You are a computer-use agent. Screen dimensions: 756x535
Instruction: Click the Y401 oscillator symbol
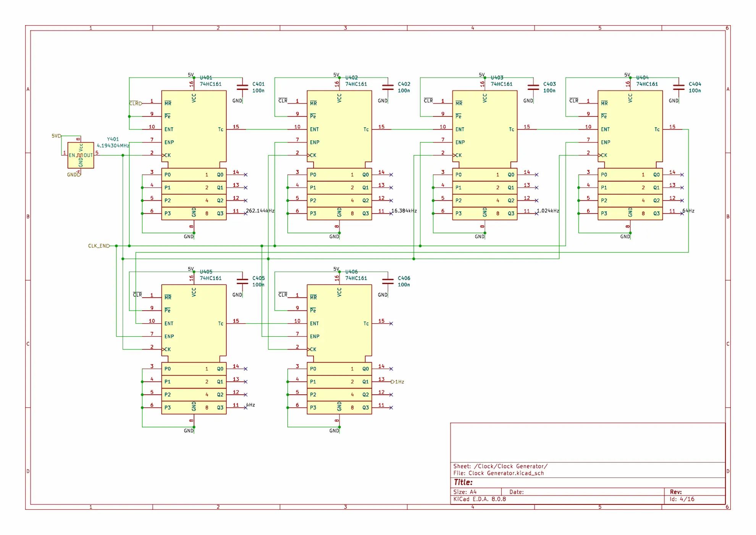[x=81, y=155]
